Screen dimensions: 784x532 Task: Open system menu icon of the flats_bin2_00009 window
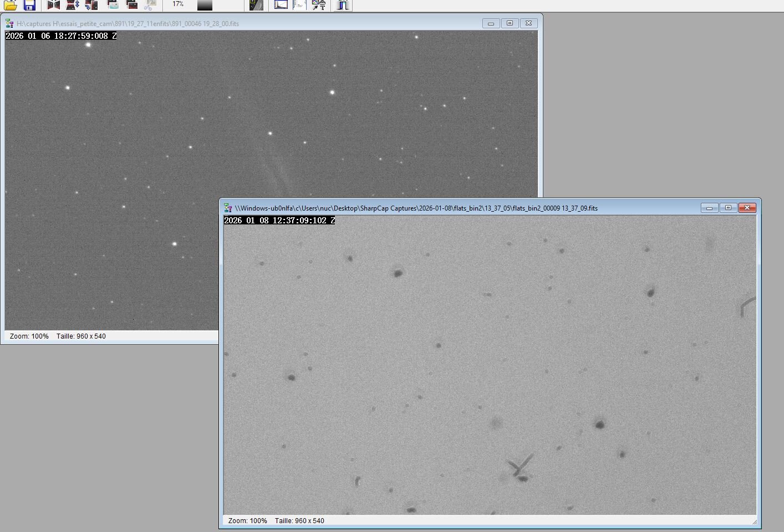click(228, 208)
